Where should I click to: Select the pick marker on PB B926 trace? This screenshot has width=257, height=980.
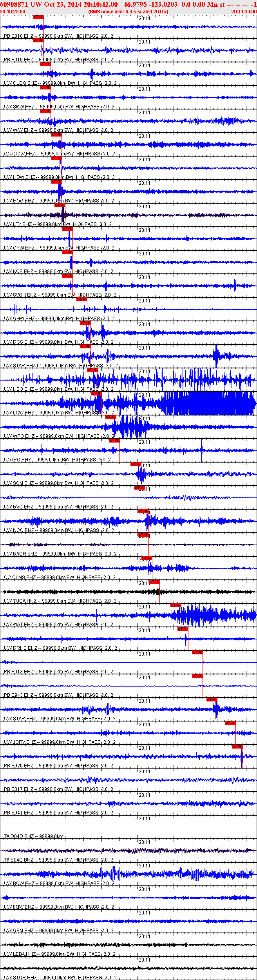click(237, 747)
